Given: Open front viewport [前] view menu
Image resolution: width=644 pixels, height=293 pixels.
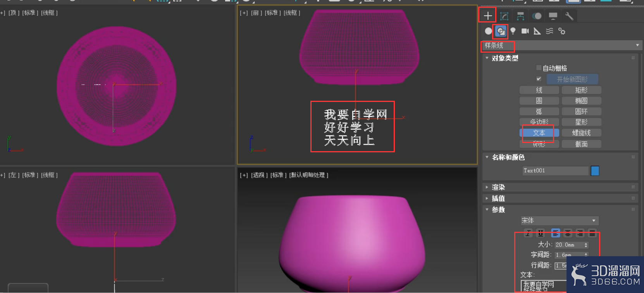Looking at the screenshot, I should [256, 13].
